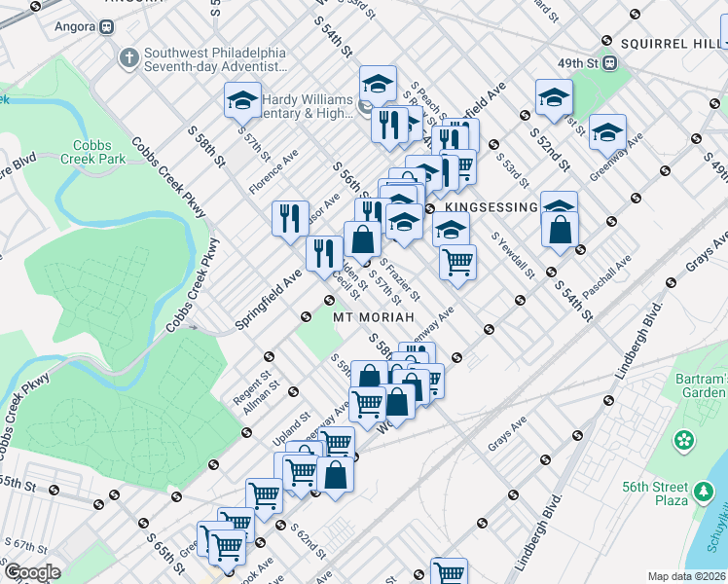728x584 pixels.
Task: Open the Bartram's Garden flower pin
Action: [x=684, y=440]
